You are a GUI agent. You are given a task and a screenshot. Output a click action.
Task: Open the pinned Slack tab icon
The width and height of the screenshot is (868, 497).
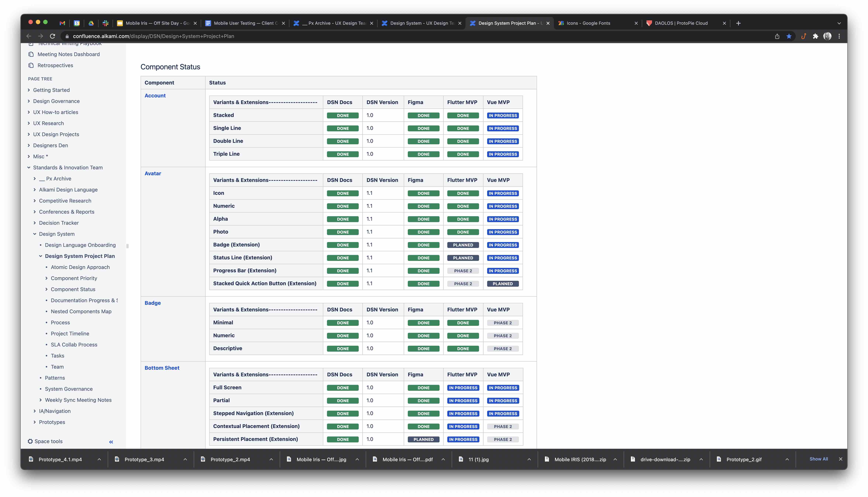coord(106,23)
